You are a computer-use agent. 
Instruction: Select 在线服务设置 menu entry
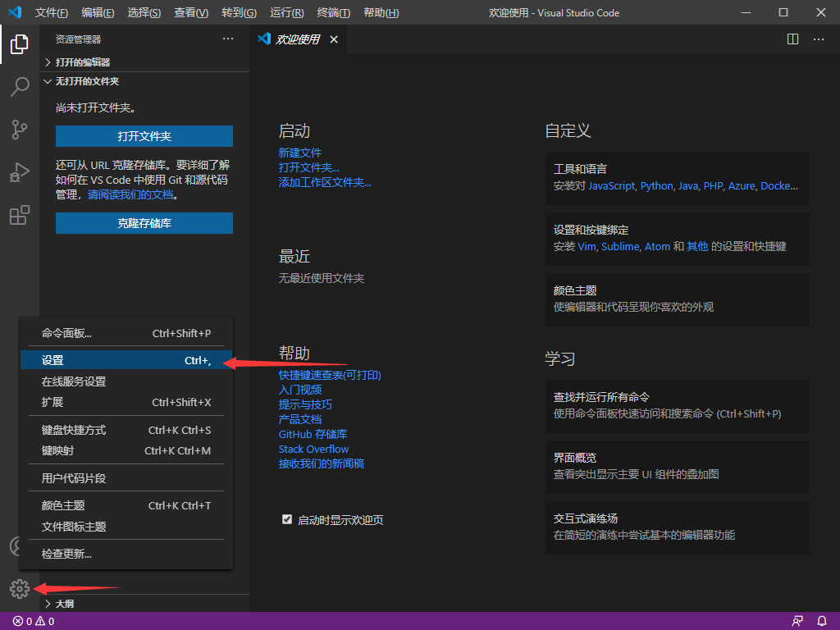point(126,381)
